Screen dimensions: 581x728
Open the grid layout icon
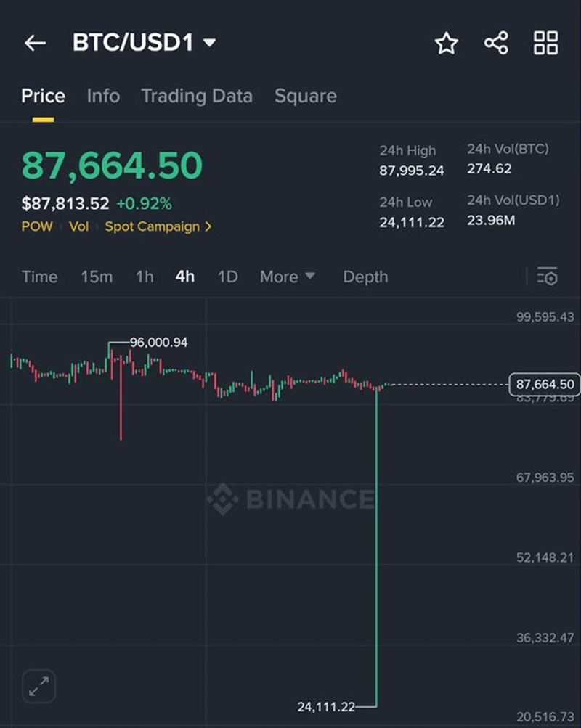[545, 44]
